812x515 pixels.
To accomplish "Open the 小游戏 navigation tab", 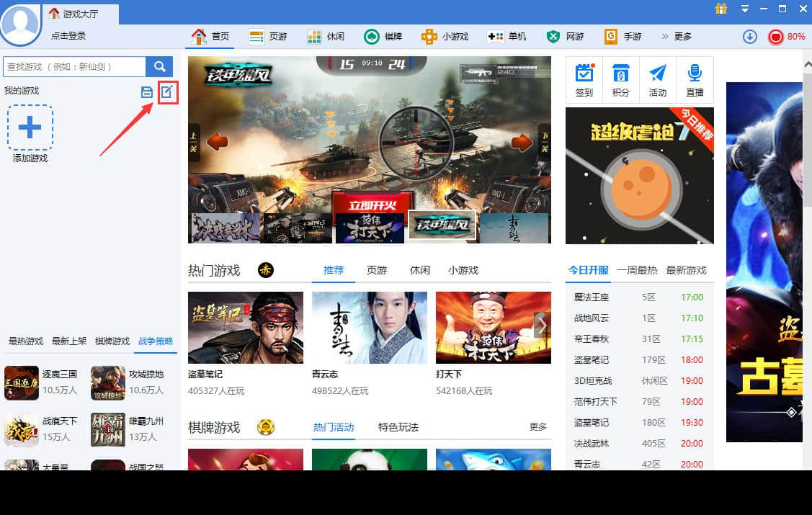I will coord(445,36).
